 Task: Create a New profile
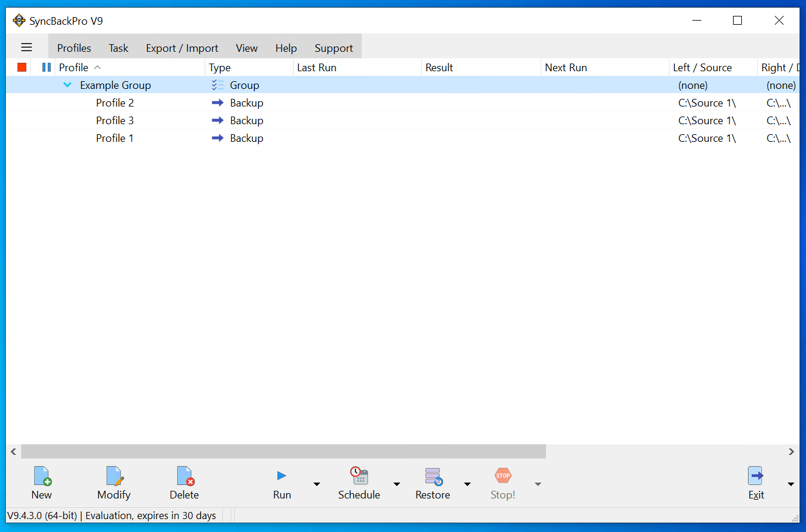point(42,483)
